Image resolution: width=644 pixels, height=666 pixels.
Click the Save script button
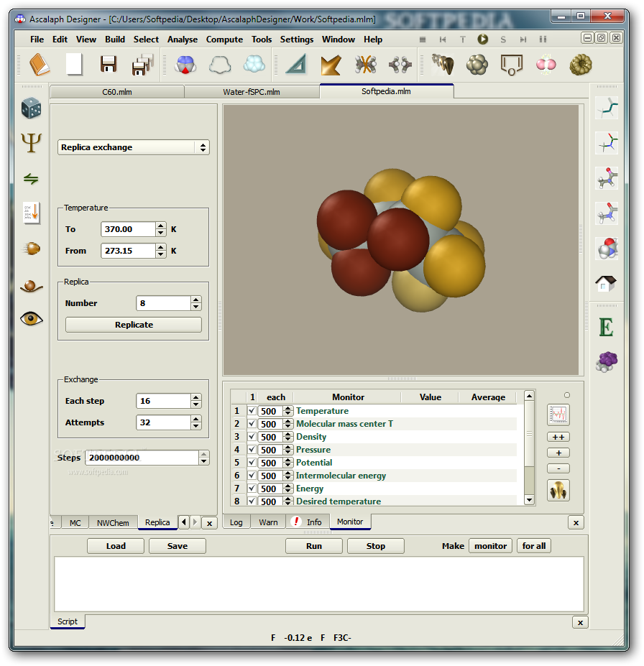pyautogui.click(x=177, y=546)
